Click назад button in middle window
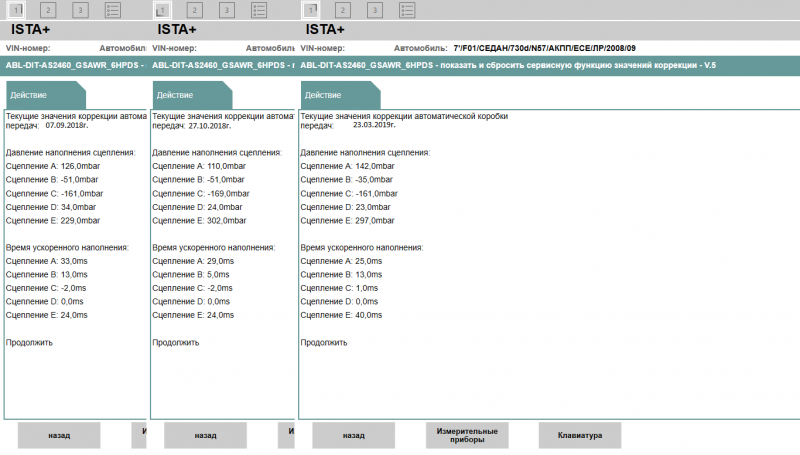This screenshot has height=455, width=800. [205, 435]
